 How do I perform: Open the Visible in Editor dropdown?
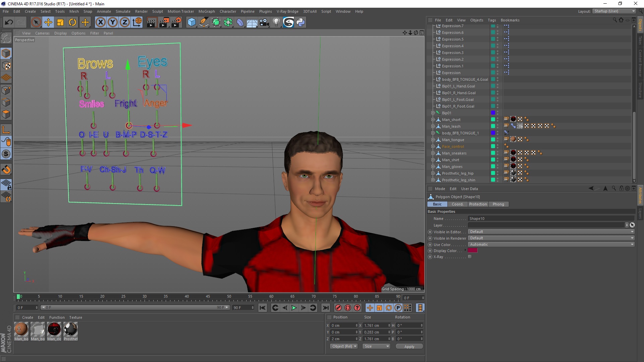coord(551,232)
